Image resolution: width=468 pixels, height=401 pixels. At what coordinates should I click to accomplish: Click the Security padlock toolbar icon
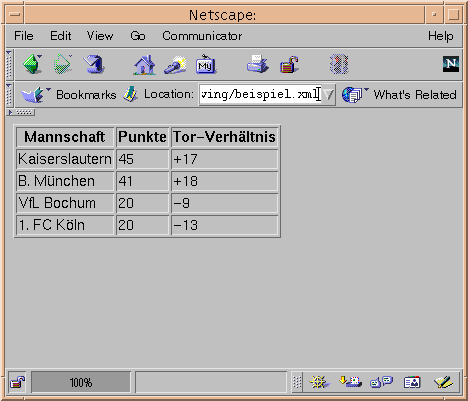[289, 64]
